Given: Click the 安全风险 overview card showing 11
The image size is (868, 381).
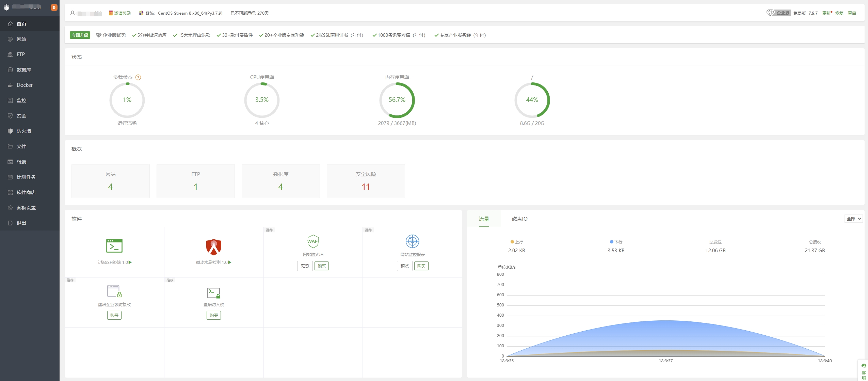Looking at the screenshot, I should click(x=366, y=181).
